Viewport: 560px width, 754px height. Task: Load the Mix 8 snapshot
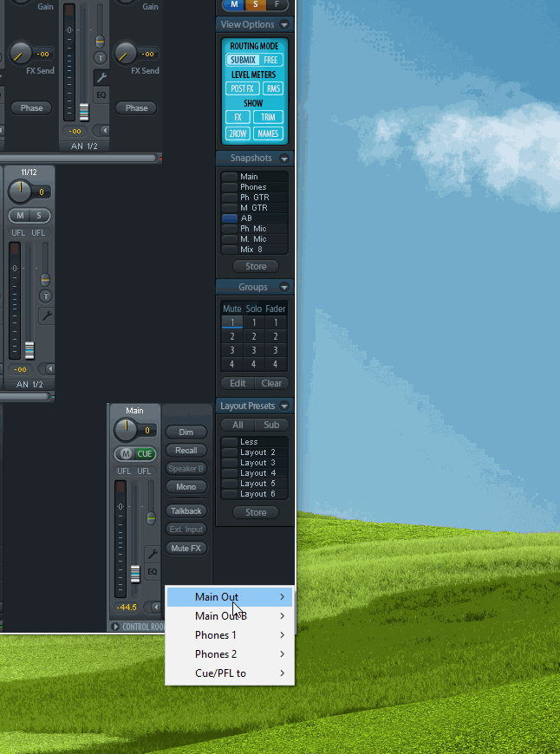tap(255, 250)
